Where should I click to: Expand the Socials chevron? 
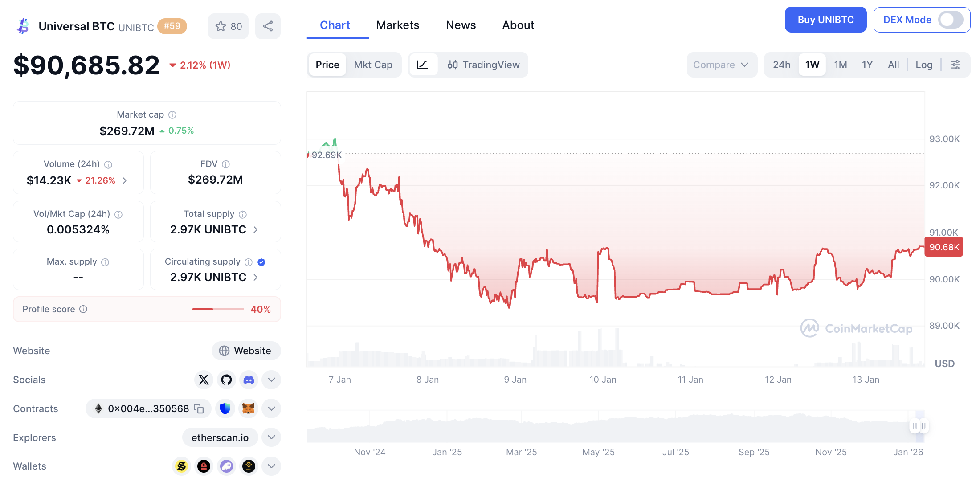click(x=271, y=380)
